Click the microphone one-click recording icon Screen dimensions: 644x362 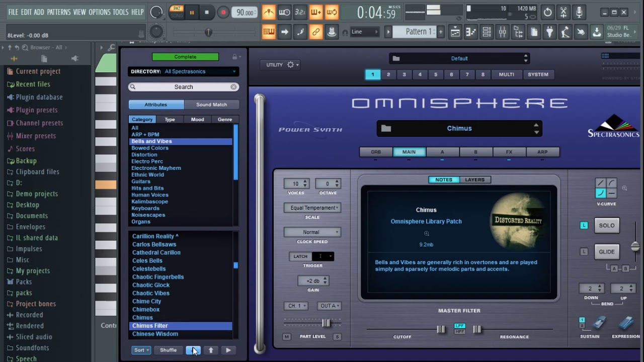579,13
